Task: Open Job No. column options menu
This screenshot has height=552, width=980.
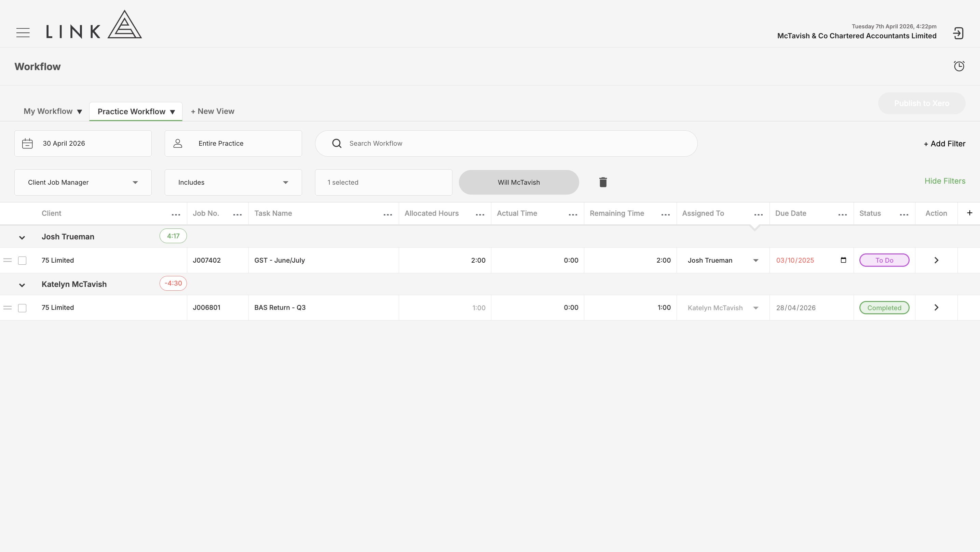Action: (x=237, y=215)
